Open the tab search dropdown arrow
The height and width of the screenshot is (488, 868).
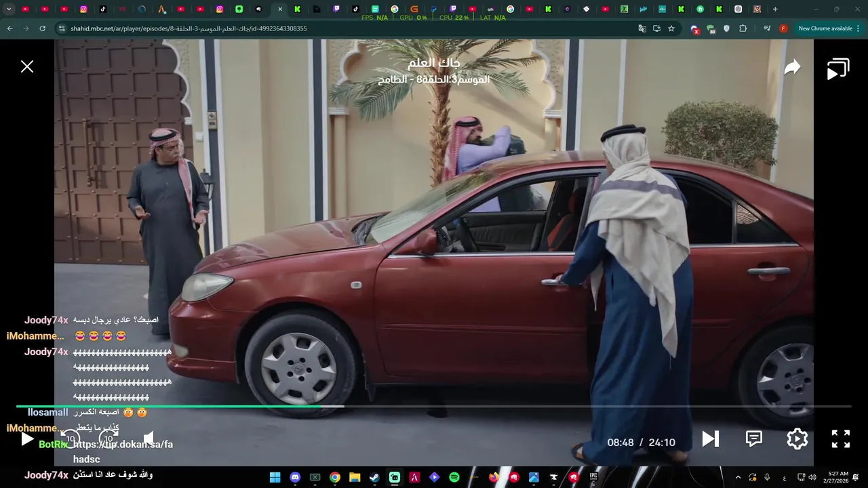coord(9,9)
